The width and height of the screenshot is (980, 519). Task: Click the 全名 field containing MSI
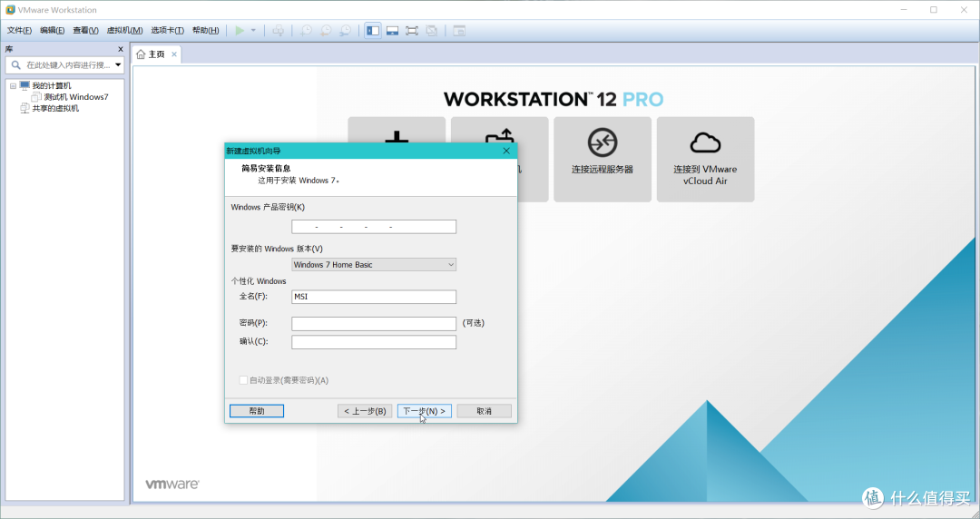374,297
